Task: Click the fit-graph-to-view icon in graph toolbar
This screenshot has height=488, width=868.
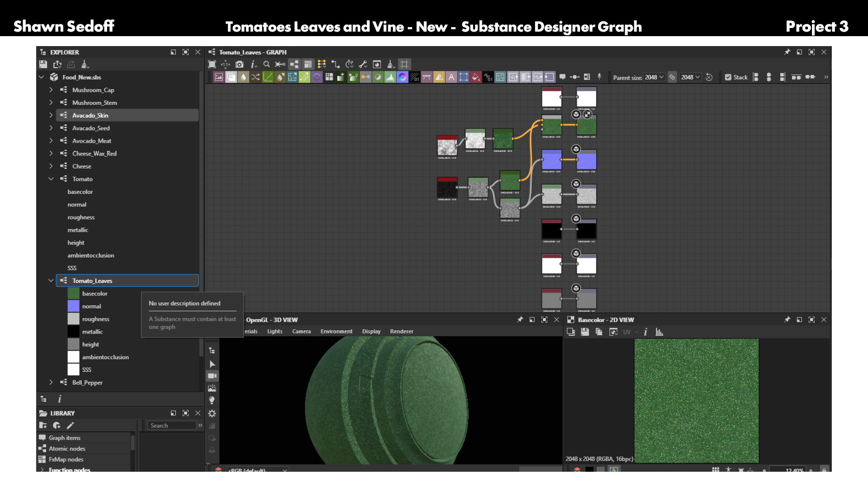Action: [x=212, y=64]
